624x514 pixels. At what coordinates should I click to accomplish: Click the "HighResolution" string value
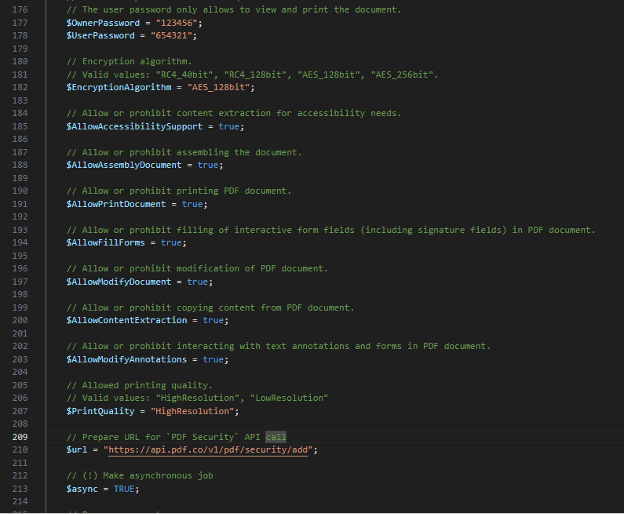[192, 411]
